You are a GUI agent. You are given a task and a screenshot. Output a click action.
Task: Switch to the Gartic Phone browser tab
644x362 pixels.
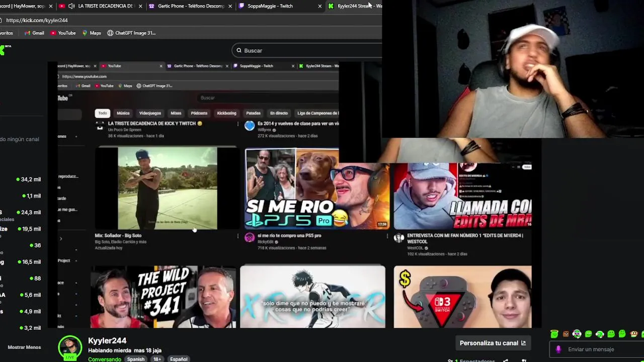pyautogui.click(x=191, y=6)
